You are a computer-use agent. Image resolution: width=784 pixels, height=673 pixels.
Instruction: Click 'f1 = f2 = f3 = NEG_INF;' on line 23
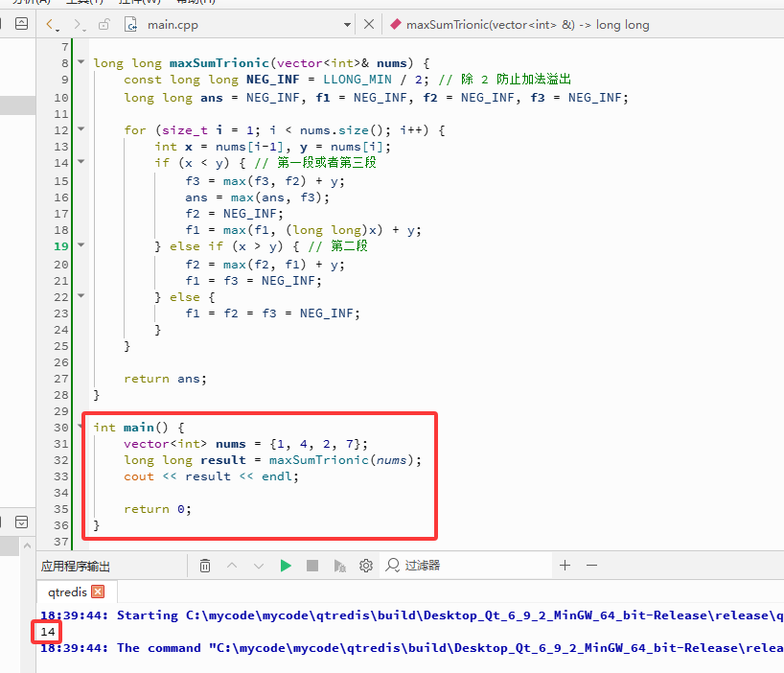[272, 313]
